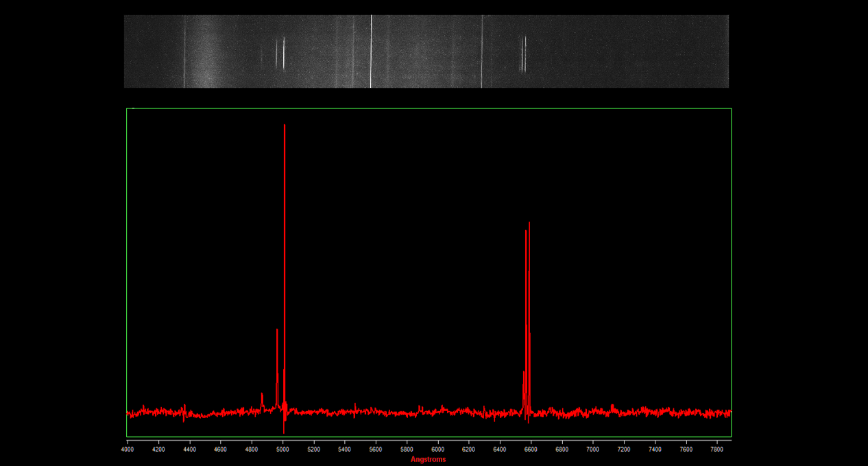Click the small bump near 7100 Angstroms
Image resolution: width=868 pixels, height=466 pixels.
click(612, 407)
